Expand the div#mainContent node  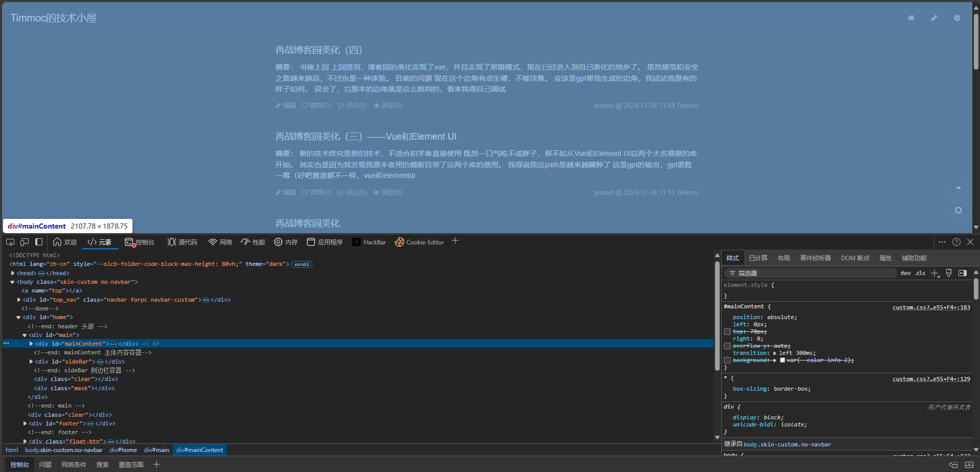pyautogui.click(x=31, y=344)
